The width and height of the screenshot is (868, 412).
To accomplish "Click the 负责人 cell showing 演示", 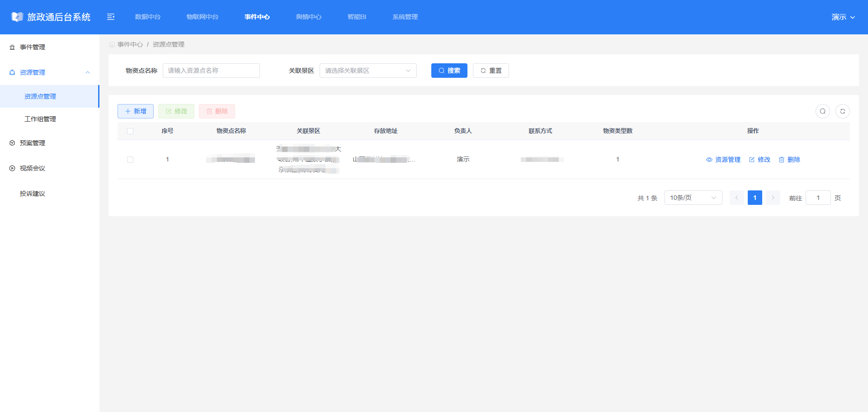I will (463, 160).
